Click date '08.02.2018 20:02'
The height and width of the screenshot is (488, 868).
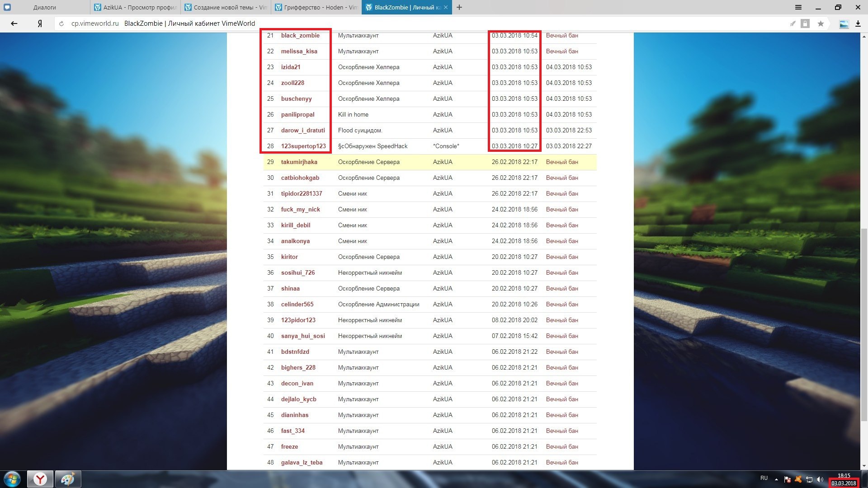coord(514,320)
